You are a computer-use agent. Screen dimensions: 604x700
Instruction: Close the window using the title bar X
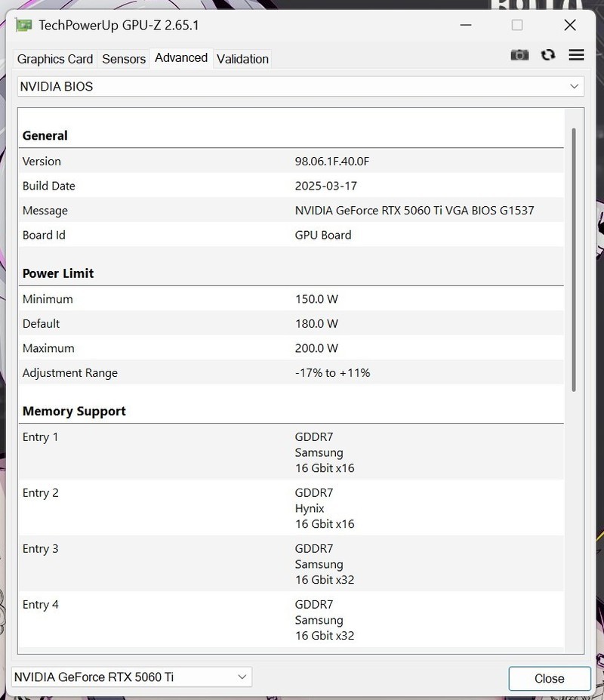(x=570, y=25)
